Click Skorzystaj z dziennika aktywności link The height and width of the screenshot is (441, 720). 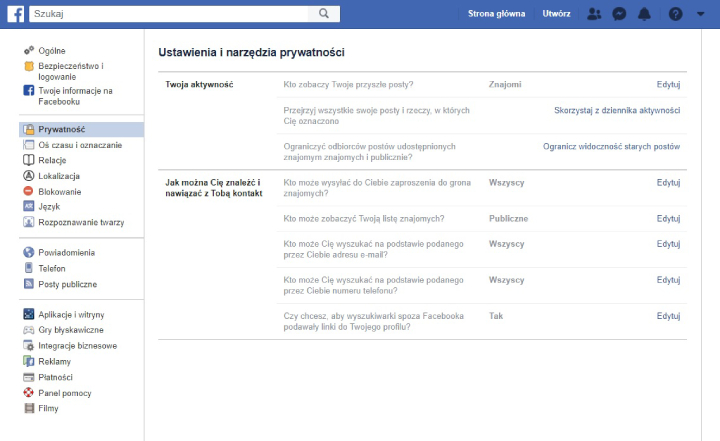(617, 110)
